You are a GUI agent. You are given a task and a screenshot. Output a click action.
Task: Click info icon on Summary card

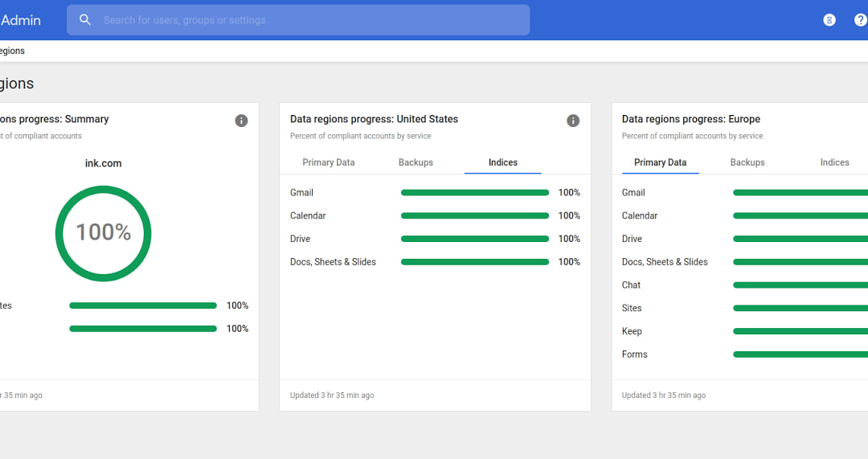pos(241,121)
